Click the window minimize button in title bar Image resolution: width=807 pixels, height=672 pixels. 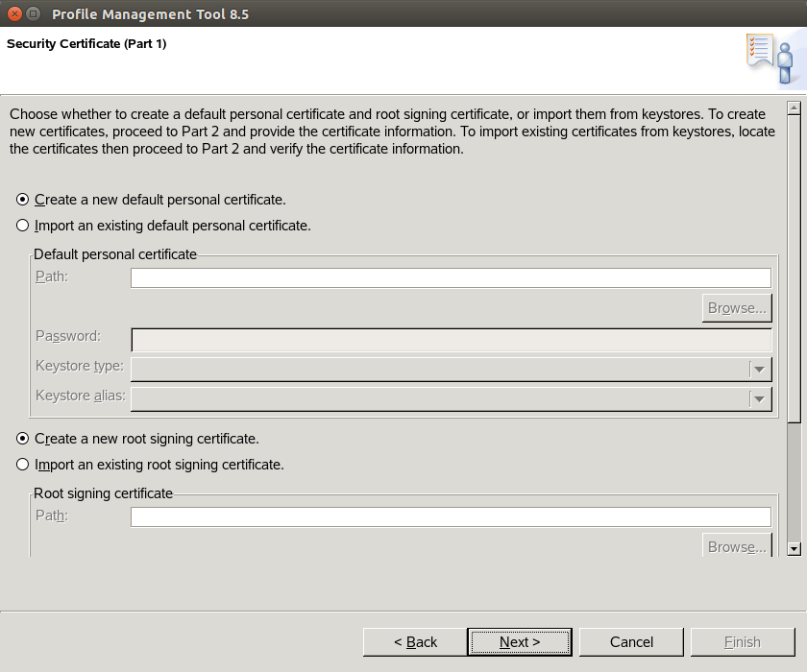click(x=33, y=13)
